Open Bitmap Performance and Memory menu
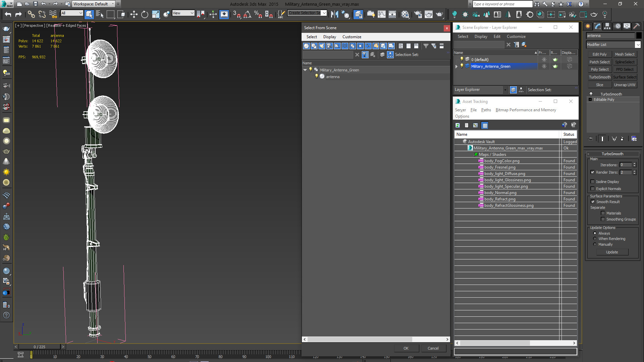The width and height of the screenshot is (644, 362). (526, 110)
